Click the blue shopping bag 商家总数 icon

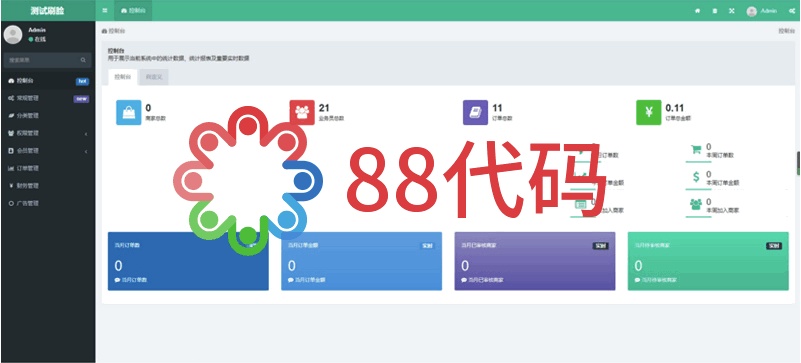129,112
